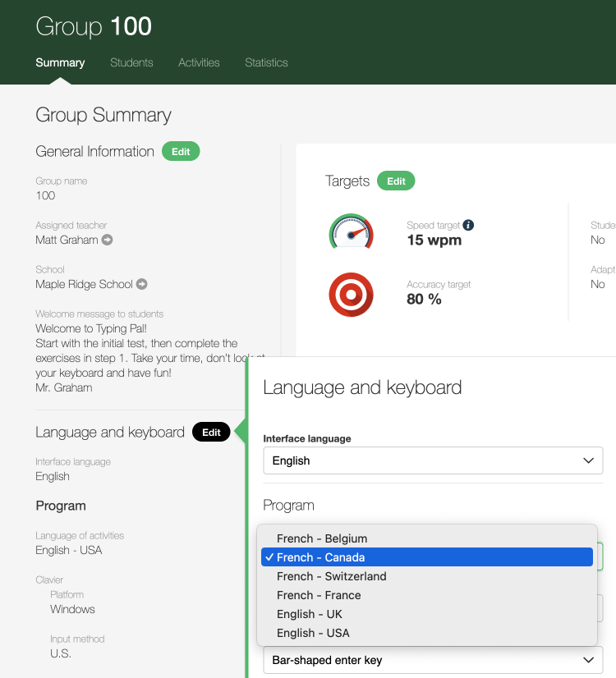The image size is (616, 678).
Task: Click the Speed target info icon
Action: (468, 225)
